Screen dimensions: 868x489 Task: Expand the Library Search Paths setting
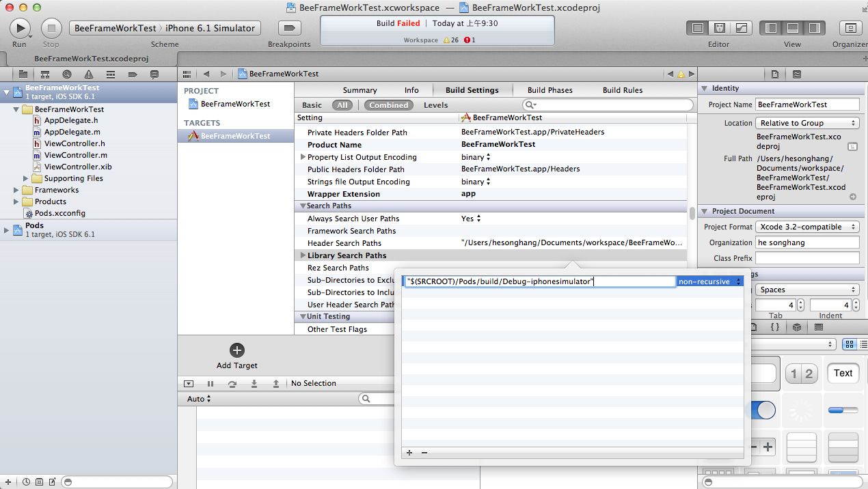point(302,255)
